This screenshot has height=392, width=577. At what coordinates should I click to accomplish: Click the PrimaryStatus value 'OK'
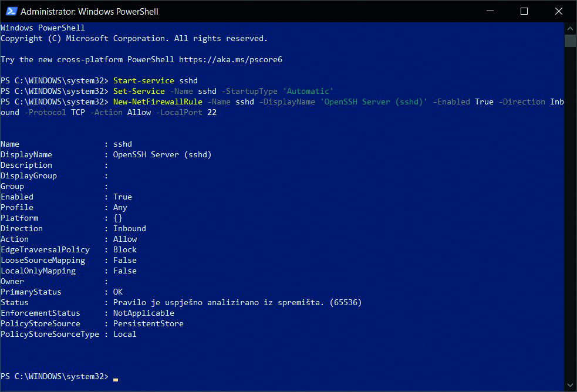tap(117, 292)
